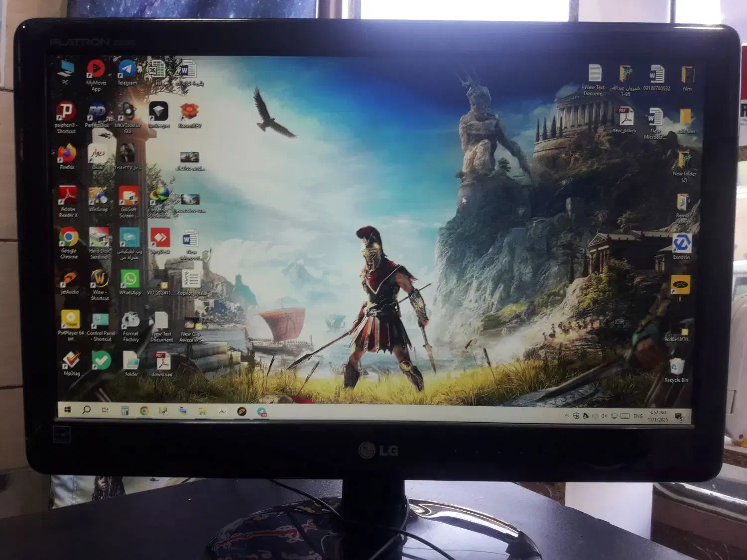
Task: Launch the MyMoviz App shortcut
Action: point(96,76)
